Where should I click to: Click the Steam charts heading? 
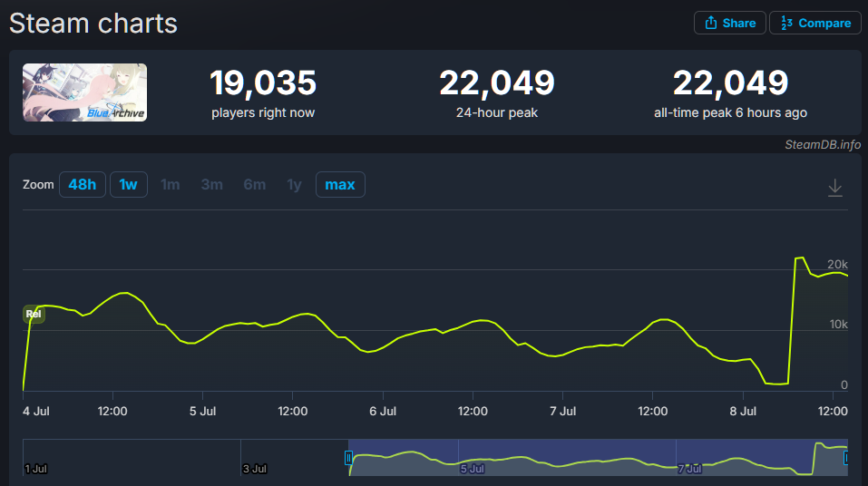pos(93,24)
